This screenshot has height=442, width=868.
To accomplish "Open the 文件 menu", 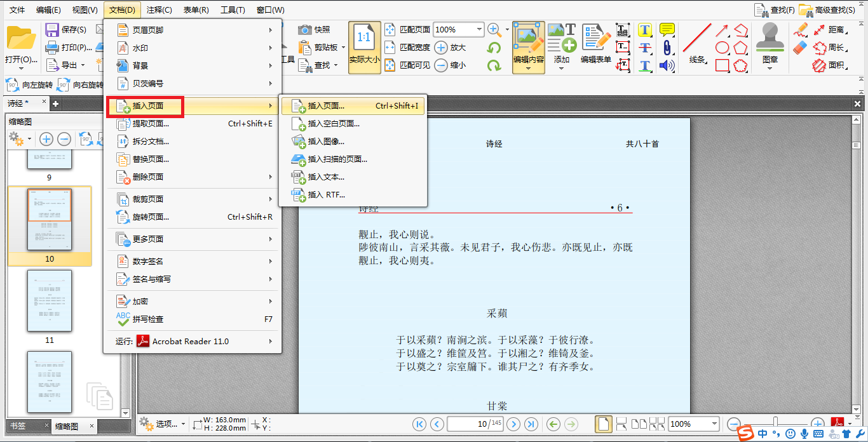I will click(x=17, y=10).
